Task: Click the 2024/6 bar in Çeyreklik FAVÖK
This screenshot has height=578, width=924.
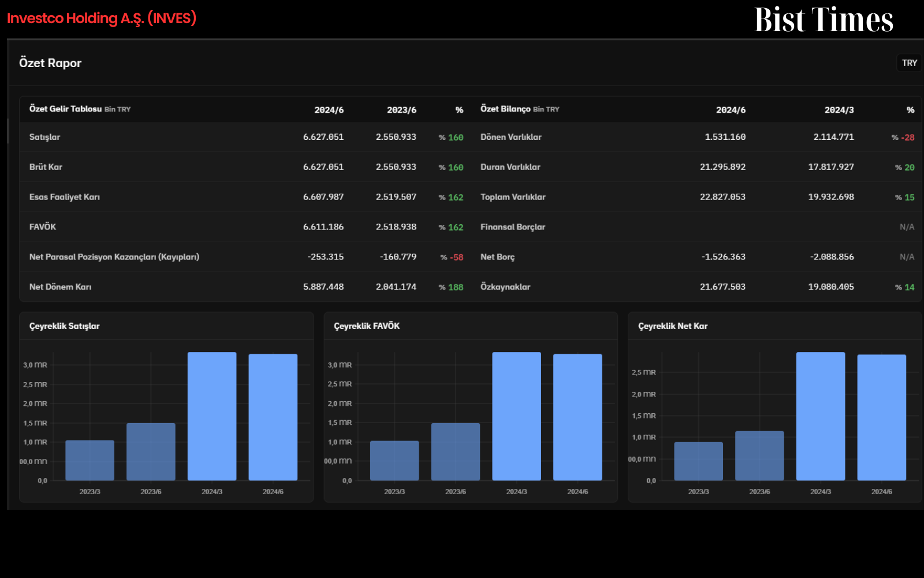Action: (577, 417)
